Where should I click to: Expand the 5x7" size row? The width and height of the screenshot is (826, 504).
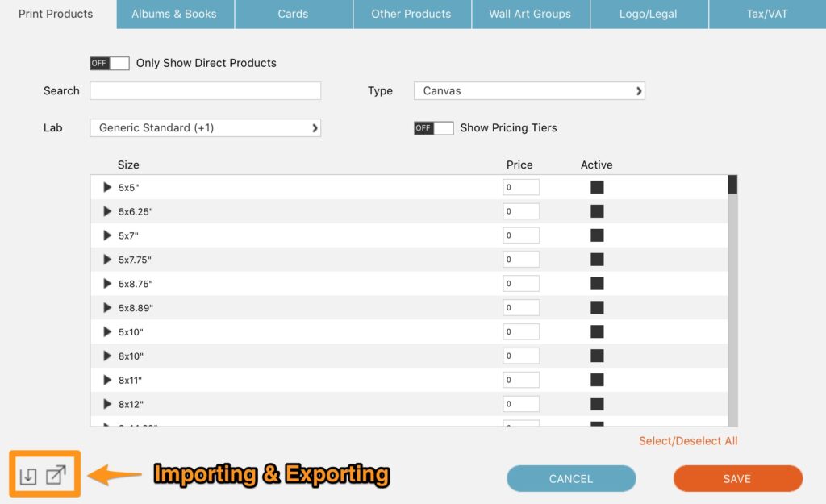(x=107, y=235)
